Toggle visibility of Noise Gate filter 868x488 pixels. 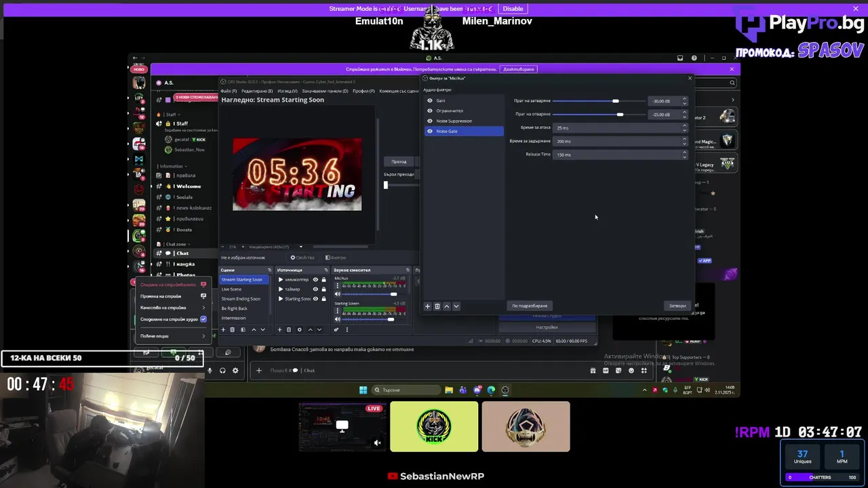pos(430,131)
